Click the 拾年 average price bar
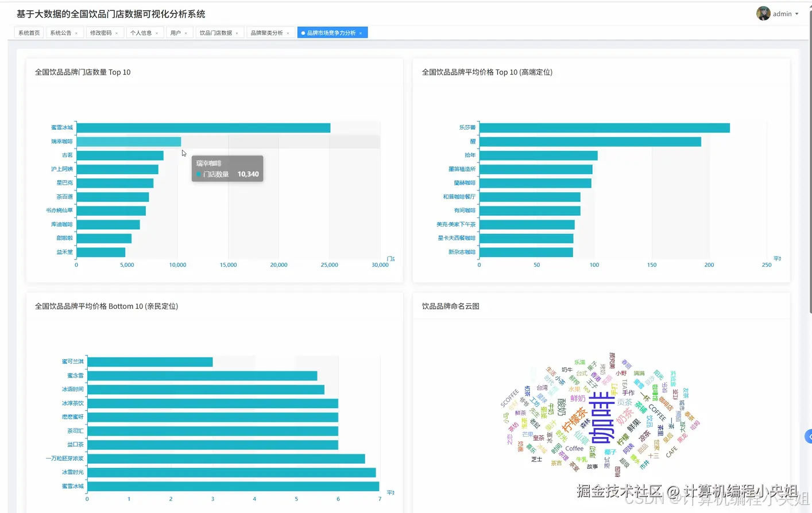Screen dimensions: 812x513 (x=539, y=156)
